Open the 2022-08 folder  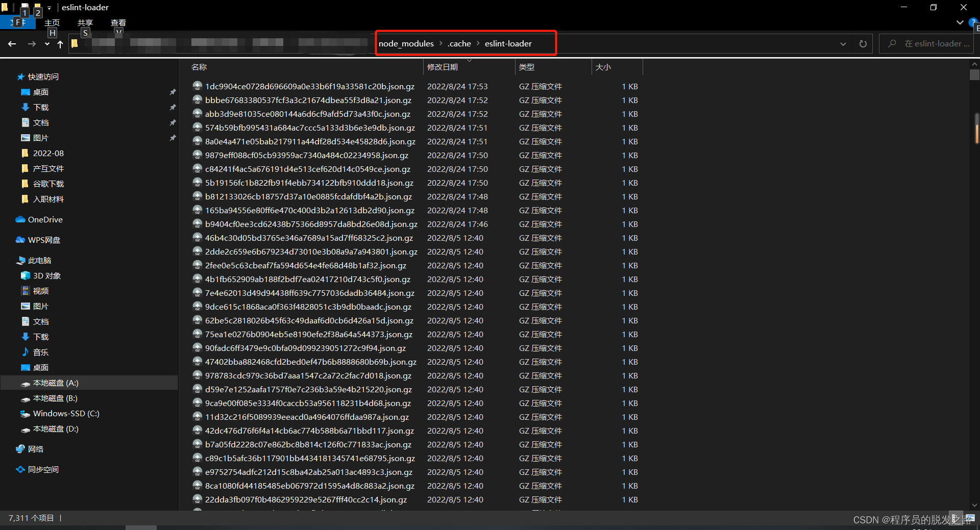pos(48,153)
